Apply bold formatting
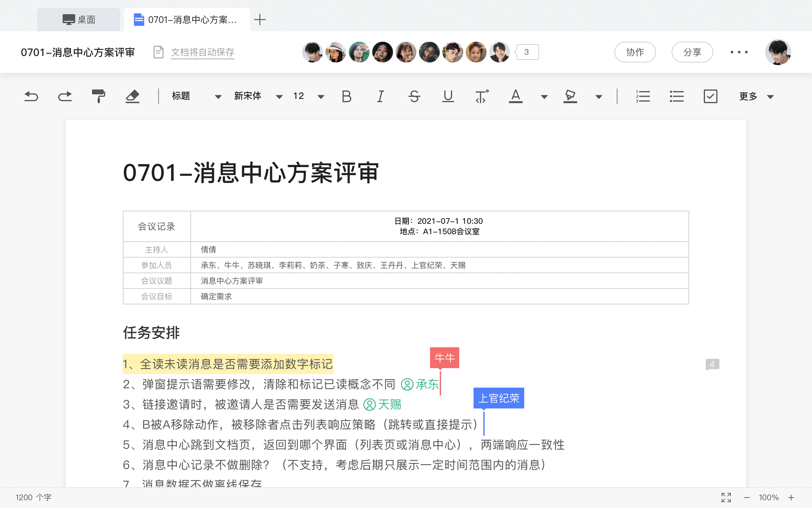Viewport: 812px width, 508px height. pos(346,97)
